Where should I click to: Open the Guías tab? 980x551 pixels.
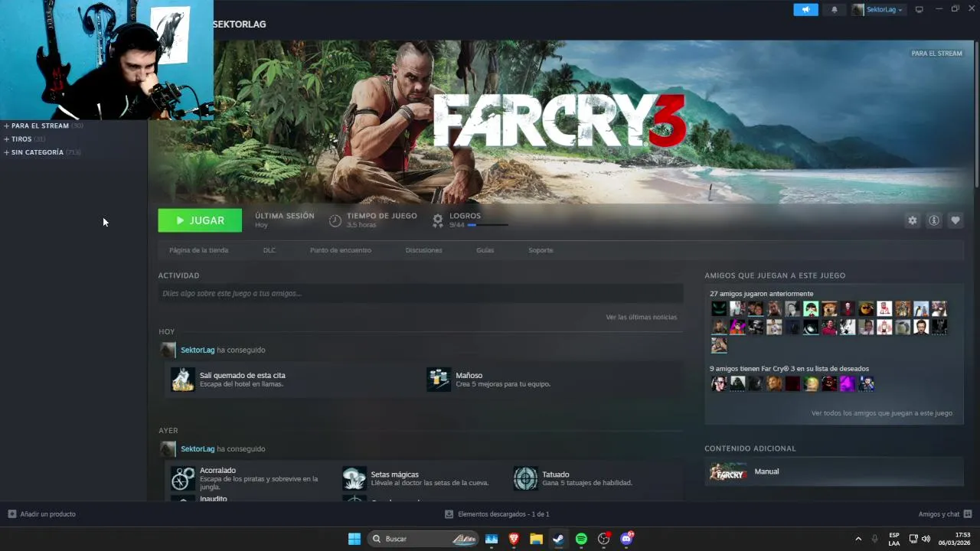485,250
